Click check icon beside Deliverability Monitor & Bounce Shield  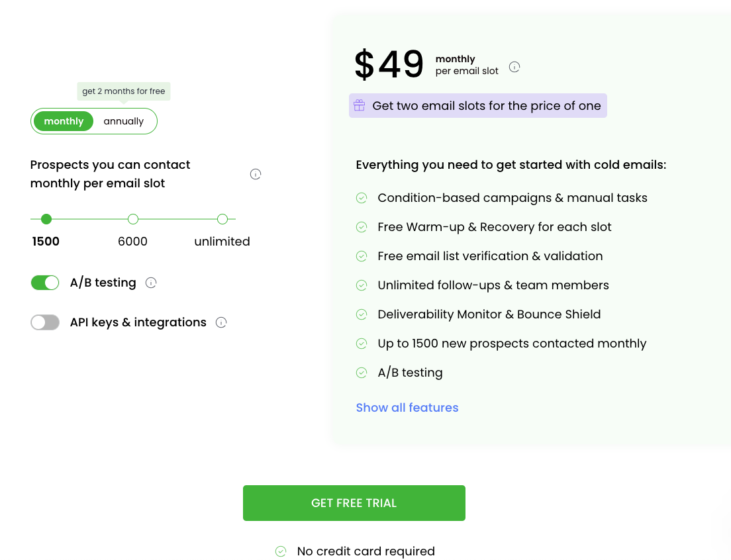click(362, 314)
